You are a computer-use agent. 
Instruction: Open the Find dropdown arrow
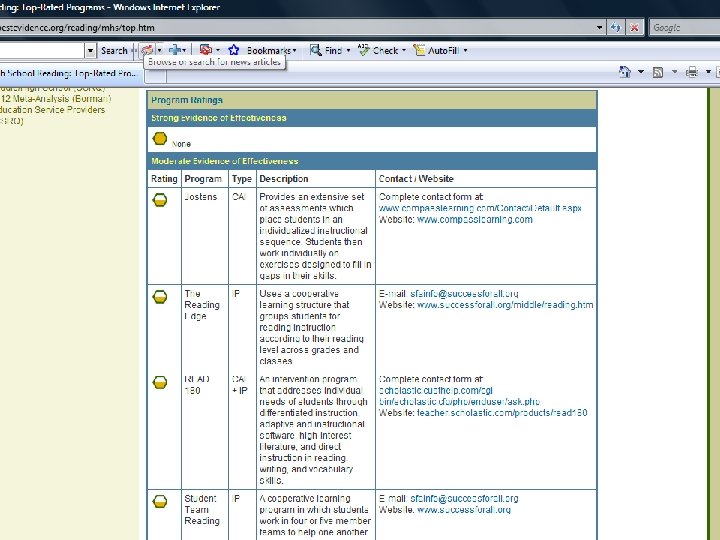click(x=348, y=50)
